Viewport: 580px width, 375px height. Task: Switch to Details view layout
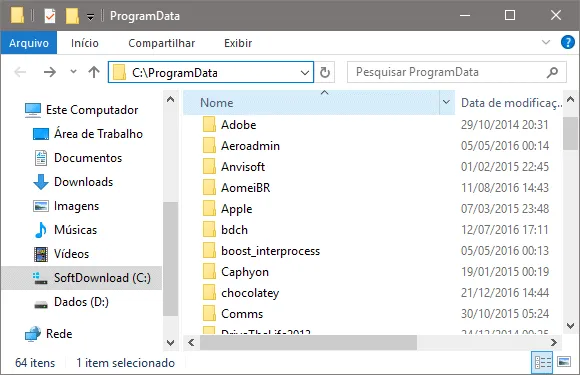542,362
